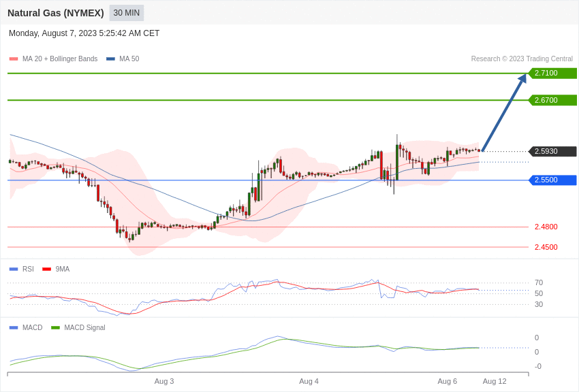Click the Research © 2023 Trading Central credit
The height and width of the screenshot is (392, 579).
(x=522, y=59)
